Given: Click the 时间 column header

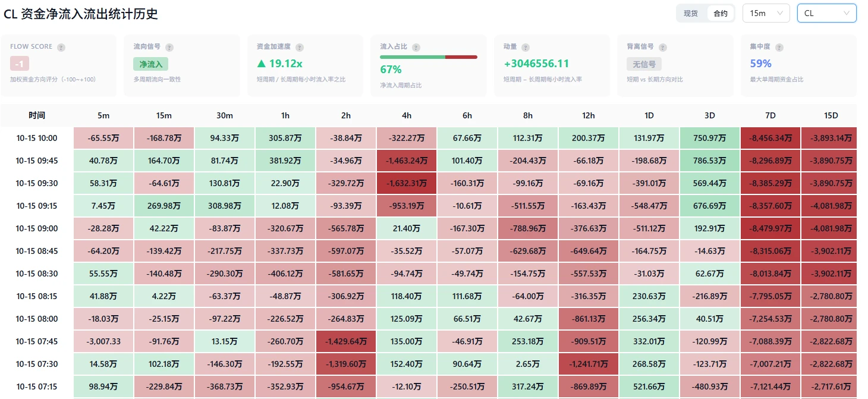Looking at the screenshot, I should point(37,115).
